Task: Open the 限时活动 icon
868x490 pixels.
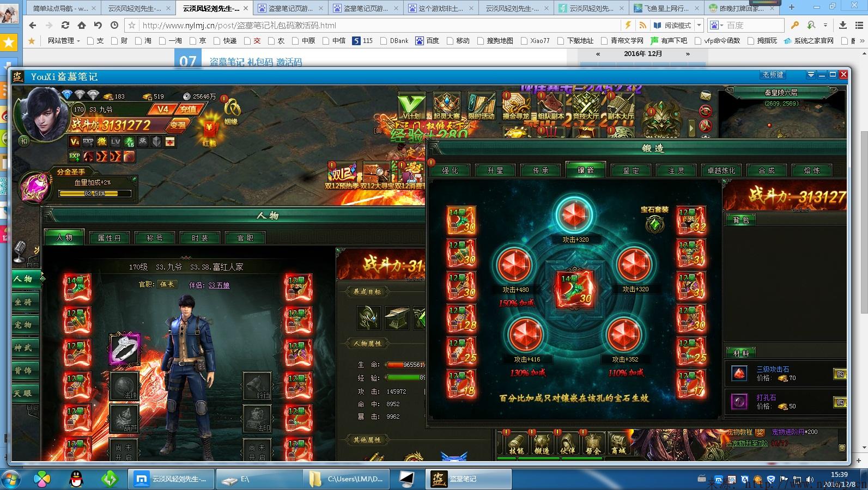Action: (481, 105)
